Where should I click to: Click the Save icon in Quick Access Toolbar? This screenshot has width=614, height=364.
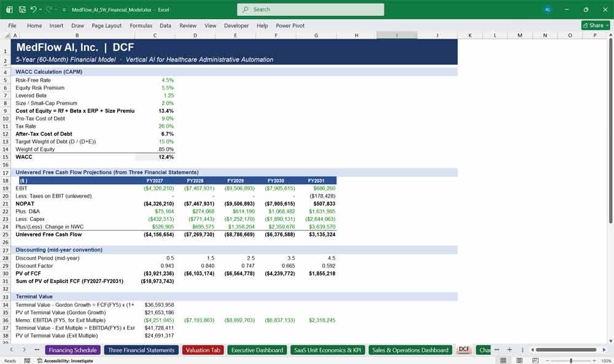click(22, 9)
